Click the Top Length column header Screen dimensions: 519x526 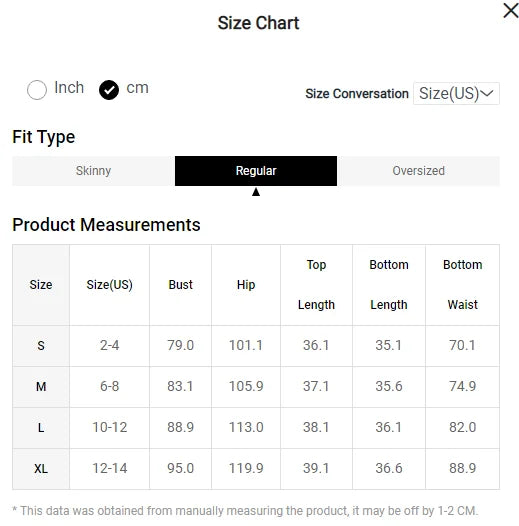(x=316, y=285)
